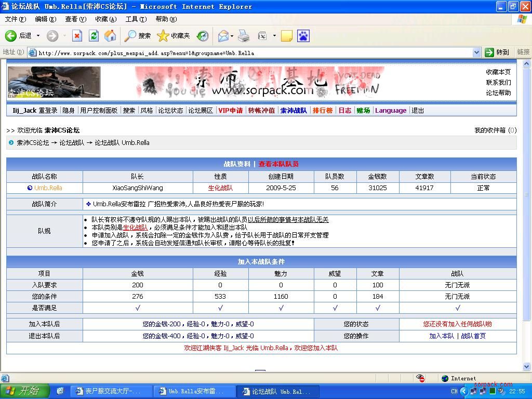
Task: Open the Back button history dropdown arrow
Action: click(x=38, y=36)
